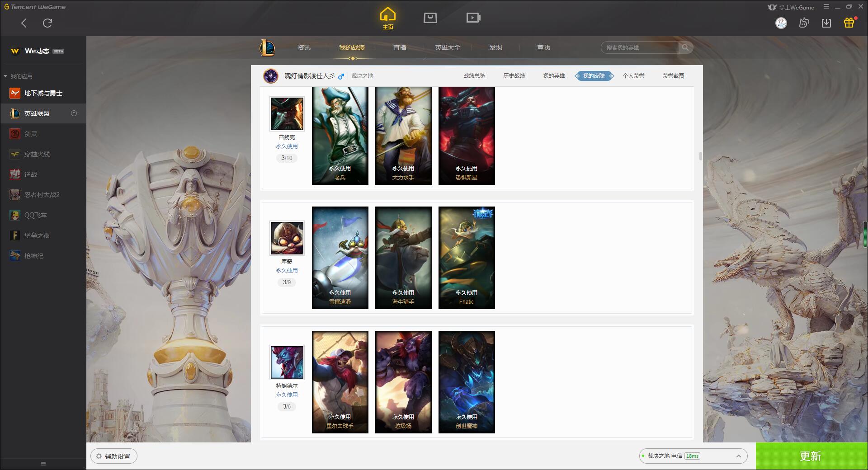Switch to 历史战绩 sub-tab
Image resolution: width=868 pixels, height=470 pixels.
click(x=514, y=76)
